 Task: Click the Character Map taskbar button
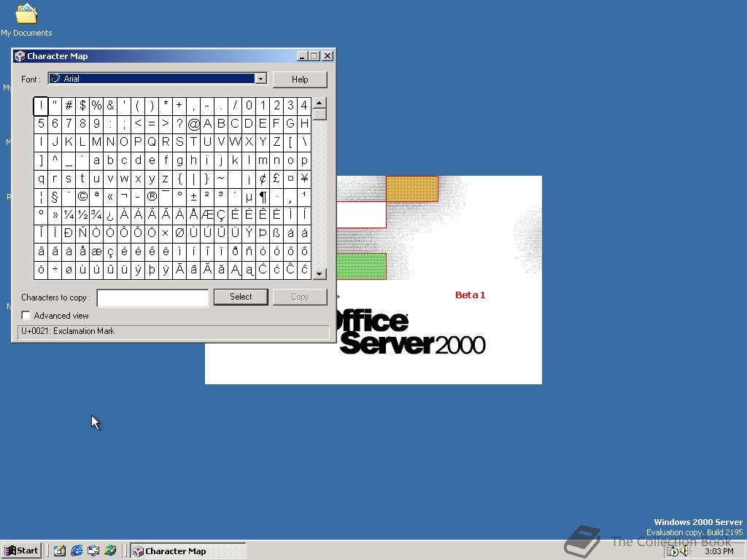188,551
